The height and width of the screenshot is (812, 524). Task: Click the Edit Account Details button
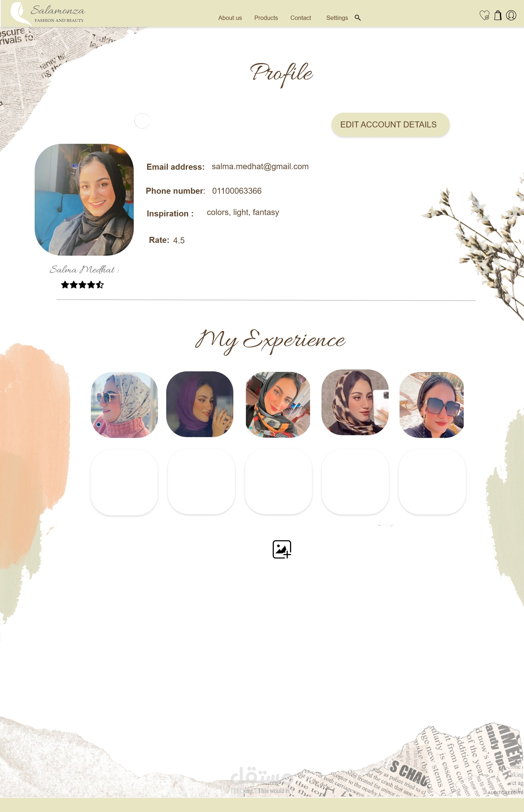coord(390,125)
